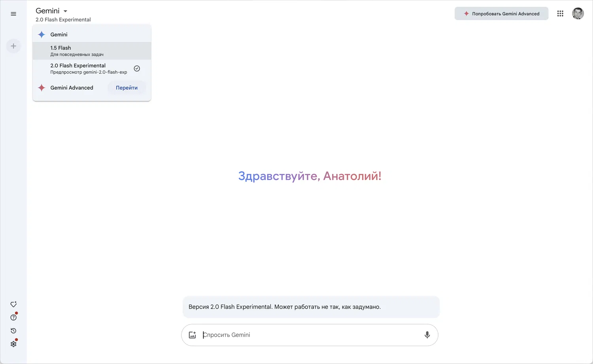Focus the Спросить Gemini input field
The width and height of the screenshot is (593, 364).
pyautogui.click(x=310, y=335)
